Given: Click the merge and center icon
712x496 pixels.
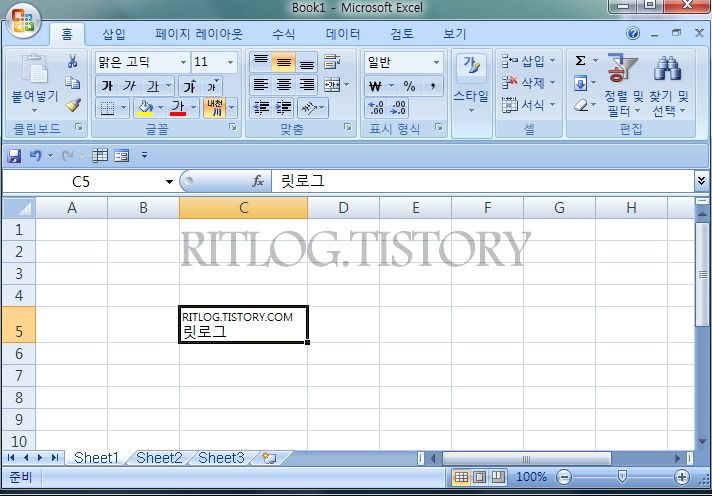Looking at the screenshot, I should [x=332, y=84].
